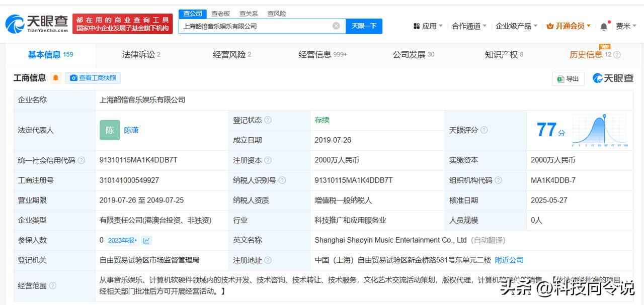644x305 pixels.
Task: Switch to the 经营信息 tab
Action: pyautogui.click(x=323, y=55)
